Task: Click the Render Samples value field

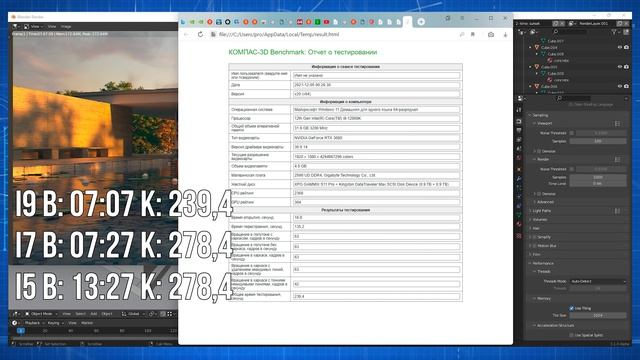Action: [x=598, y=177]
